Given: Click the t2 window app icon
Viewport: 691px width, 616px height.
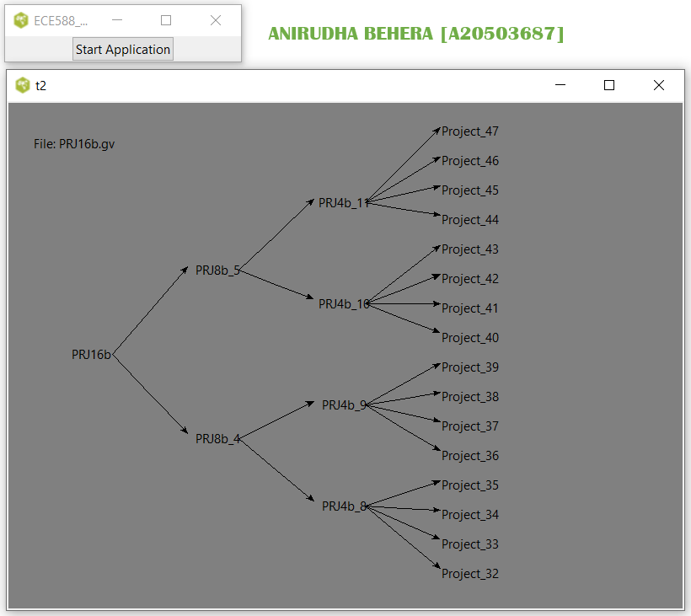Looking at the screenshot, I should coord(23,85).
